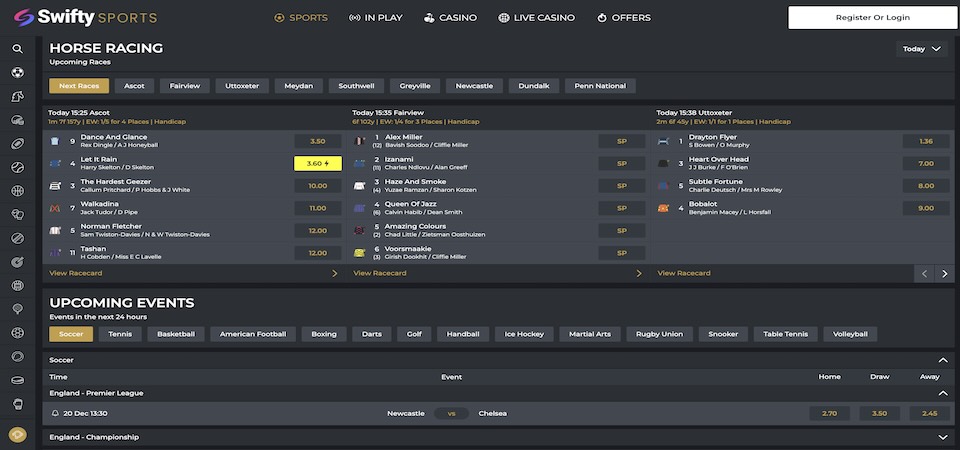
Task: Select Bobalot odds 9.00
Action: coord(926,208)
